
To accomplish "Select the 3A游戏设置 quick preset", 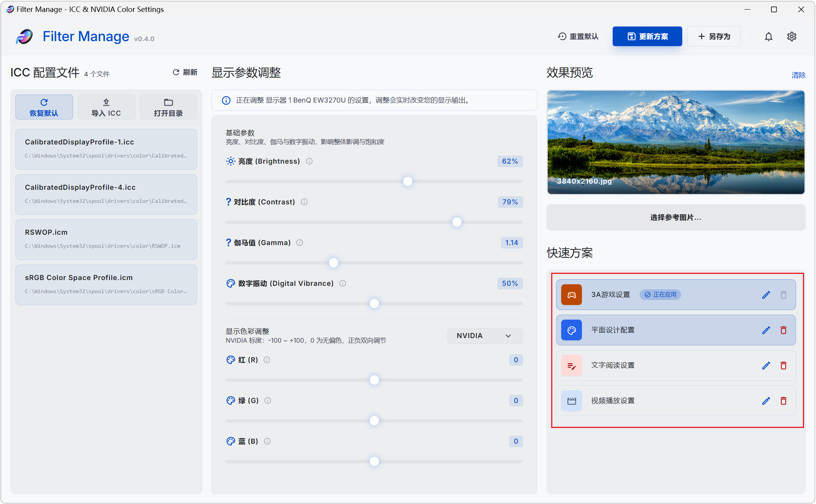I will pos(676,295).
